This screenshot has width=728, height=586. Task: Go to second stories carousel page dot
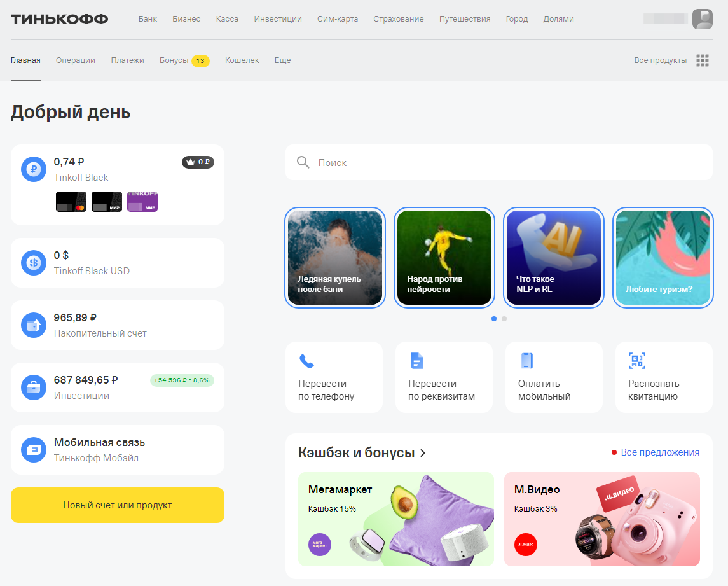pos(504,319)
